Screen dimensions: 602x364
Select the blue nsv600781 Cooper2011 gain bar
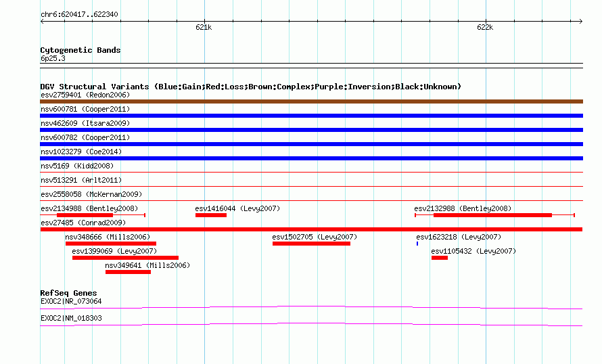(311, 116)
